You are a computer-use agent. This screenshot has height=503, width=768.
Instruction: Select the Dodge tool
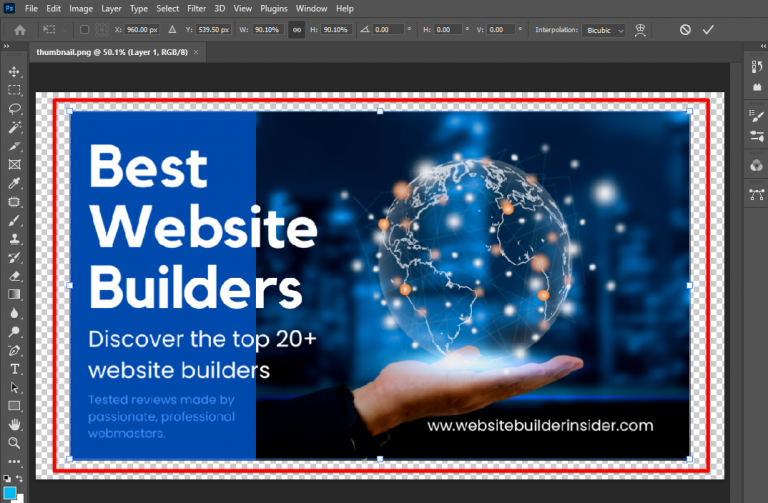point(14,332)
